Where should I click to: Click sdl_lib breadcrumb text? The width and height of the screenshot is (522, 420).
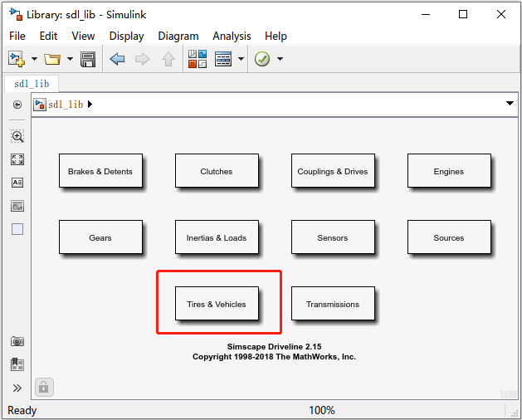point(66,105)
